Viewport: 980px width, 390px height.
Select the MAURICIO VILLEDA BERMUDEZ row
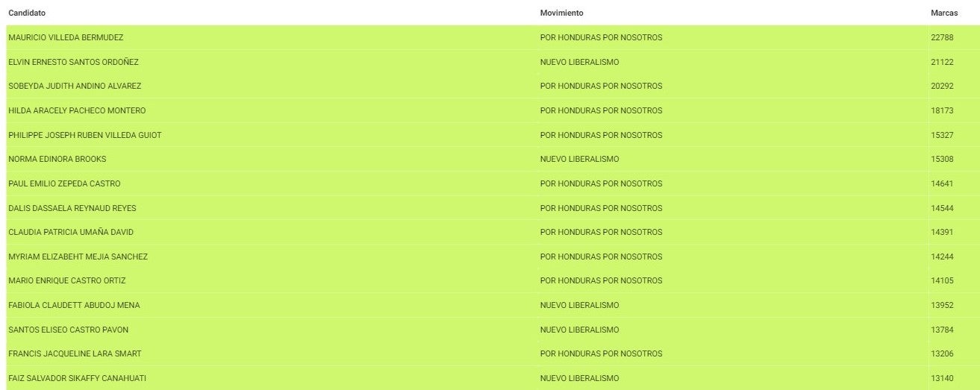pyautogui.click(x=66, y=37)
